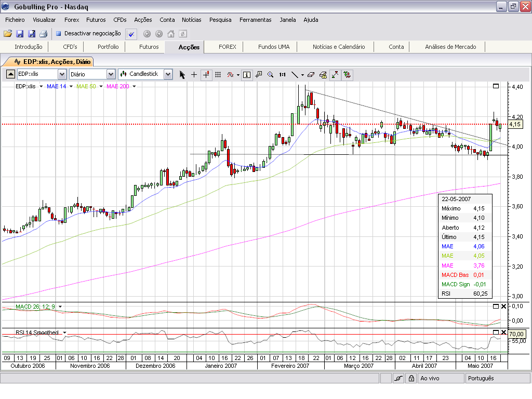
Task: Click the home navigation icon
Action: pyautogui.click(x=171, y=34)
